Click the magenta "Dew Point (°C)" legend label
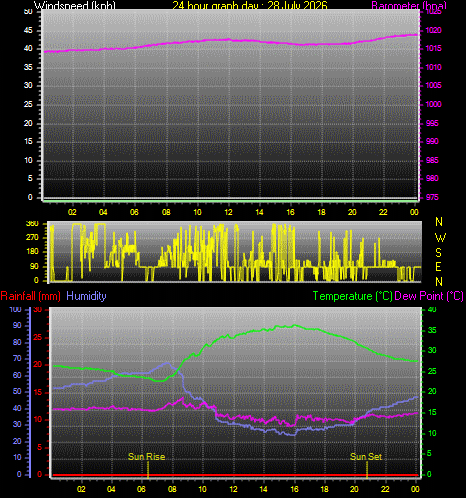 click(x=429, y=296)
